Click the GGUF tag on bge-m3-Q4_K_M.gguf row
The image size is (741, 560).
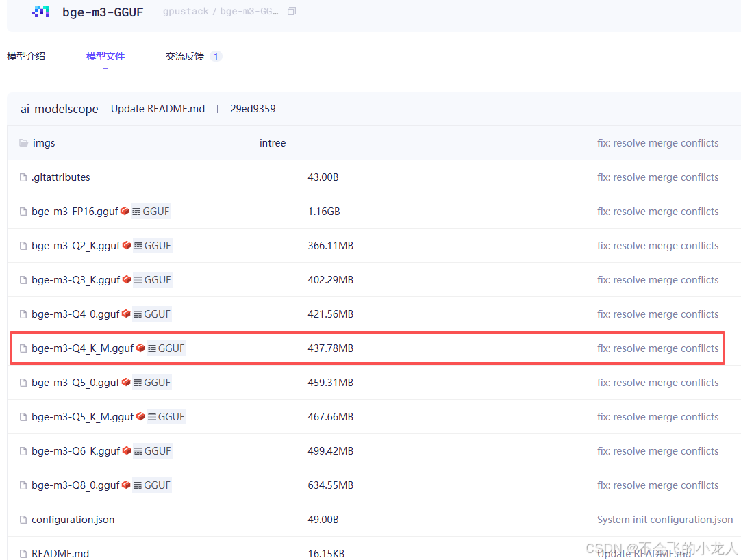(x=166, y=348)
